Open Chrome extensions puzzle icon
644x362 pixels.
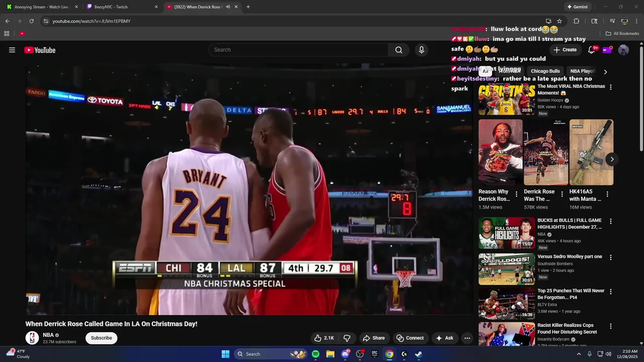pyautogui.click(x=577, y=21)
